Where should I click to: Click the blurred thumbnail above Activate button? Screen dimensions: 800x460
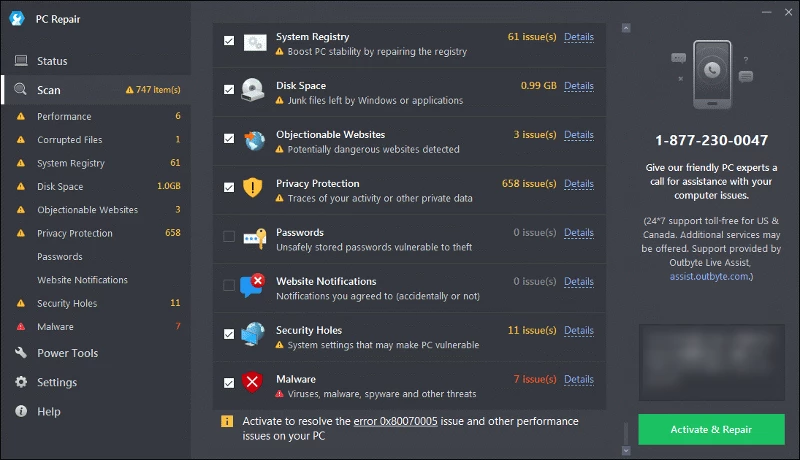point(711,362)
